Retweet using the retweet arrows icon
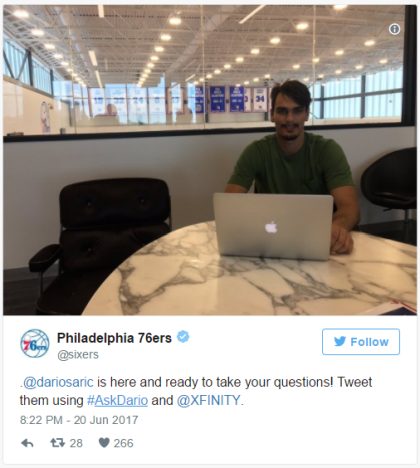The height and width of the screenshot is (468, 420). pos(57,443)
